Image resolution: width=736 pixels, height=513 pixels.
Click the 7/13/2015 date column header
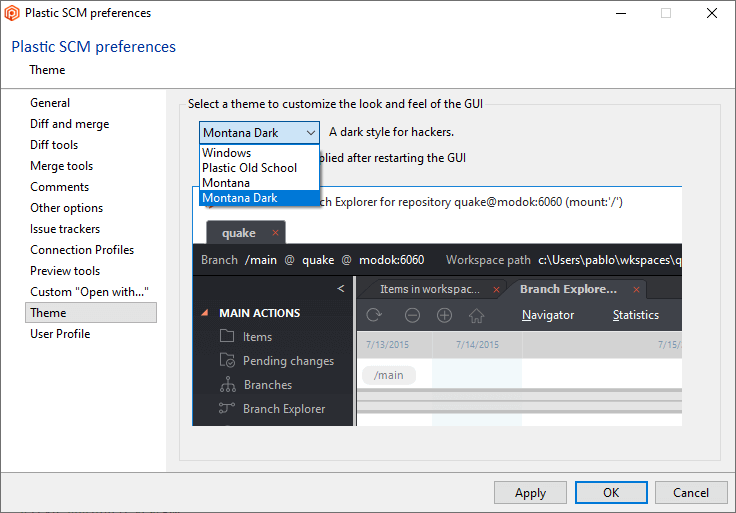pos(387,345)
